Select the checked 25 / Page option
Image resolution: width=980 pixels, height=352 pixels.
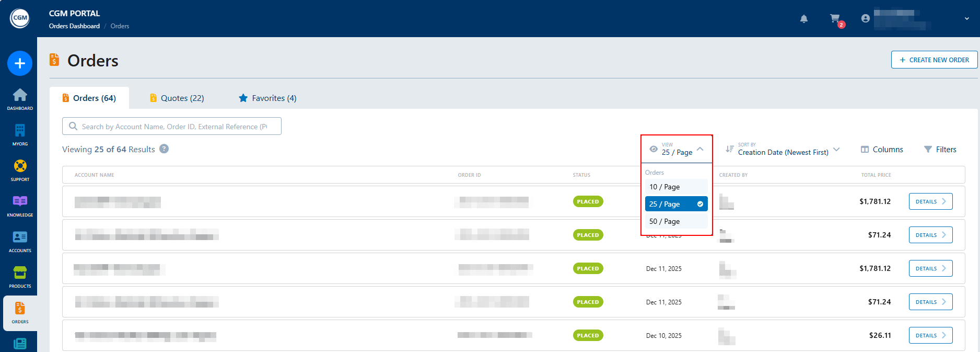pos(676,204)
